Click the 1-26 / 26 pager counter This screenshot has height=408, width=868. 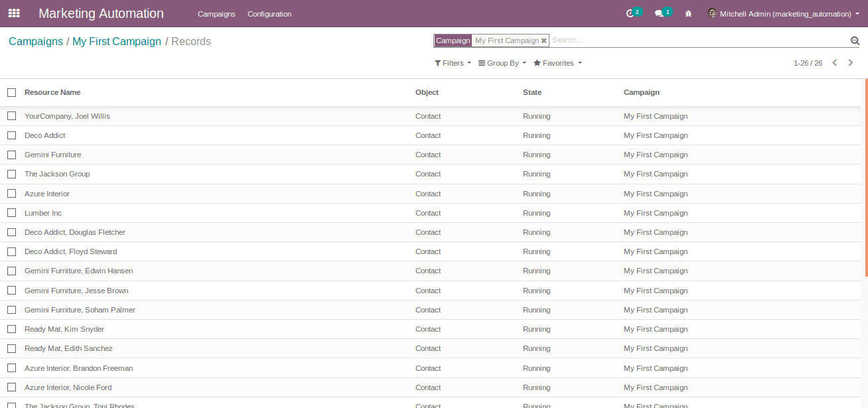(808, 63)
